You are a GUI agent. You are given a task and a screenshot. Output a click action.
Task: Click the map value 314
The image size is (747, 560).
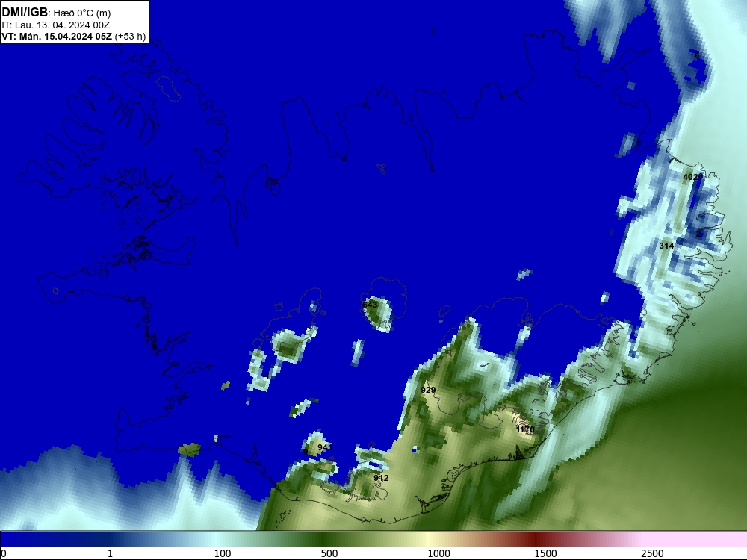pyautogui.click(x=666, y=246)
